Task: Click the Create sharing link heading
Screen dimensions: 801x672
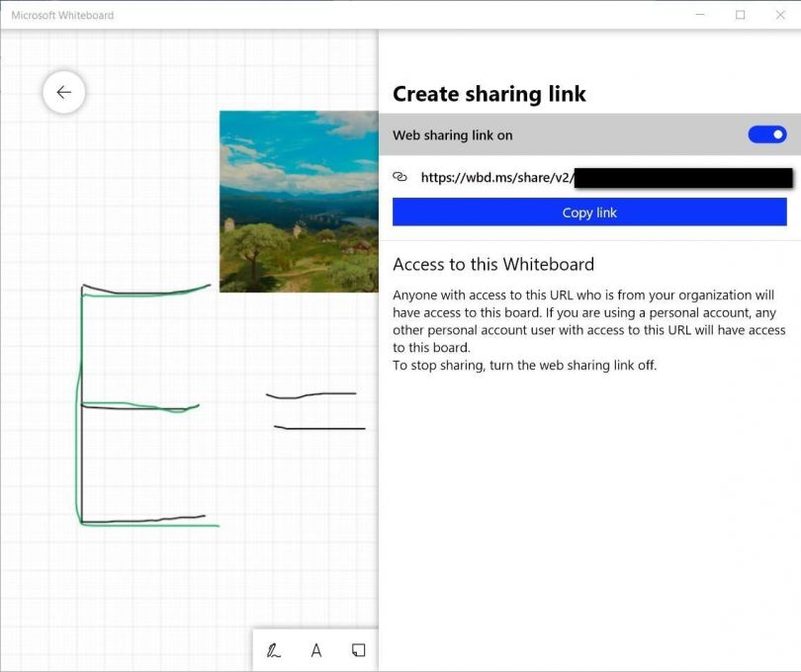Action: click(x=489, y=94)
